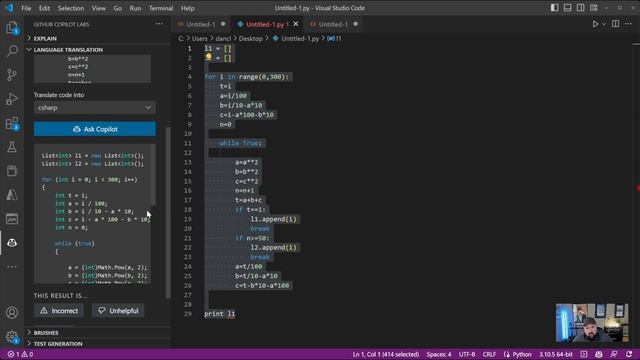This screenshot has height=360, width=640.
Task: Open the Testing flask view
Action: (x=12, y=147)
